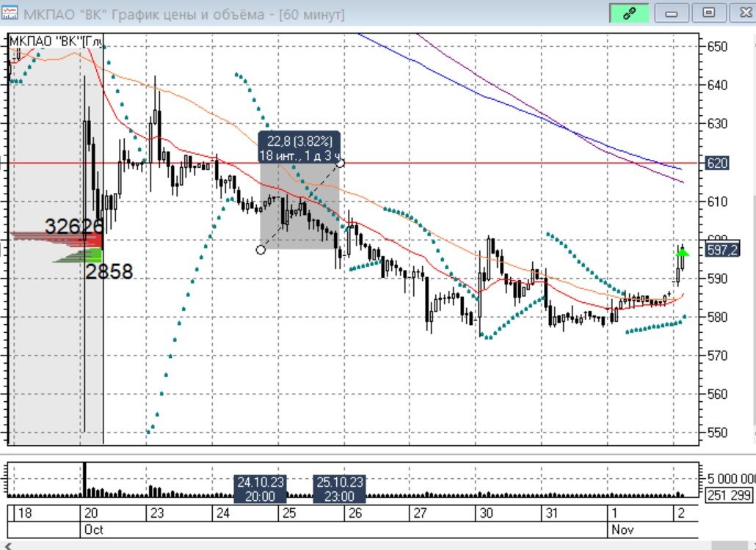756x550 pixels.
Task: Click the window title 'График цены и объёма'
Action: (188, 15)
